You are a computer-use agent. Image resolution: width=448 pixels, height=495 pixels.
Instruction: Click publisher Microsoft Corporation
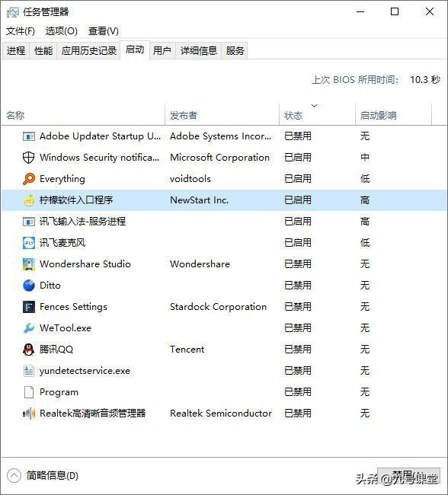(x=219, y=158)
